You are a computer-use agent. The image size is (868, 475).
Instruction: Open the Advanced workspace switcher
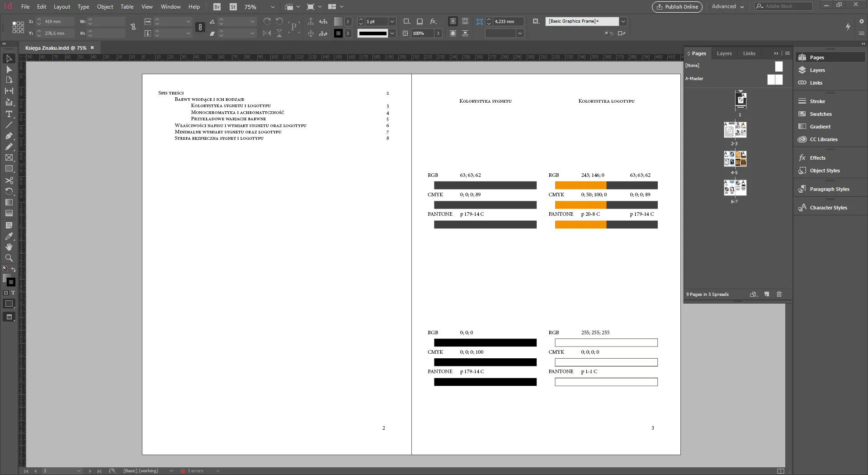(727, 7)
